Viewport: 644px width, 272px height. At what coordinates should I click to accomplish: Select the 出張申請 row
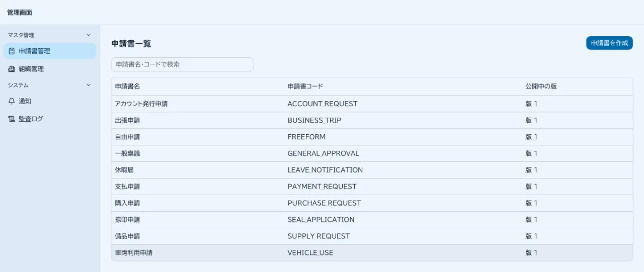372,120
